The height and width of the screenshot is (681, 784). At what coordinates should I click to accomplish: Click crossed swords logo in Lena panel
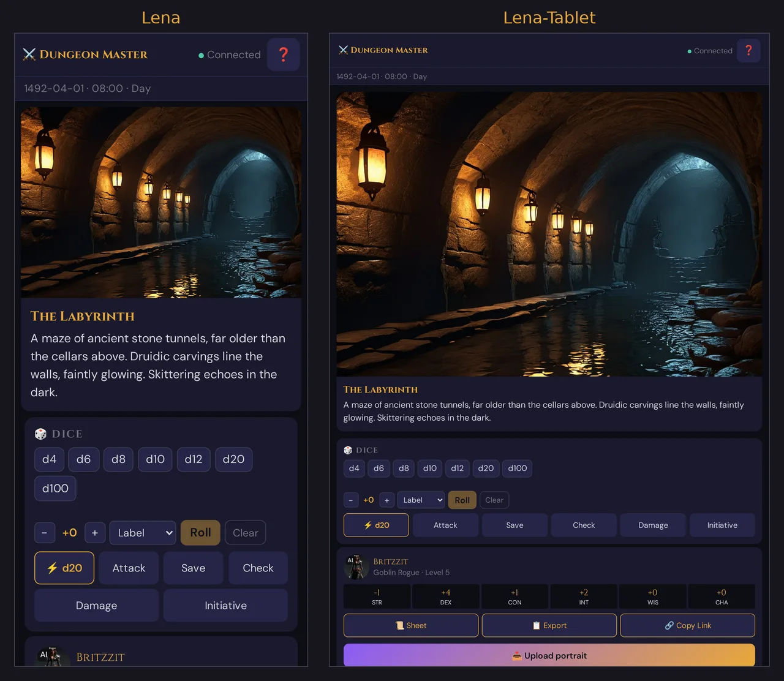click(29, 55)
